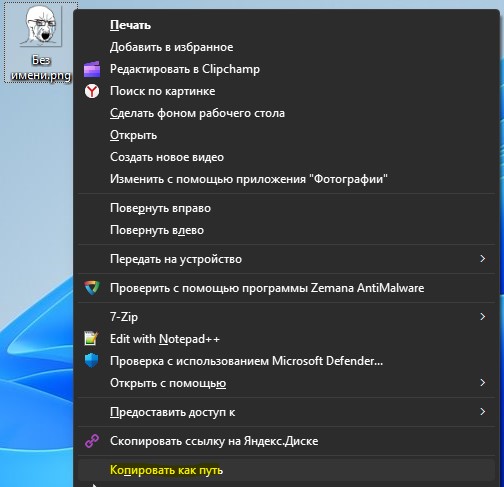Open Предоставить доступ к entry
Viewport: 504px width, 487px height.
point(286,412)
